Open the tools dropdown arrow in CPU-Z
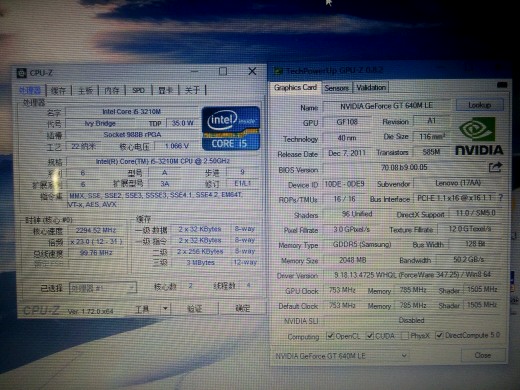The image size is (520, 390). pos(165,309)
